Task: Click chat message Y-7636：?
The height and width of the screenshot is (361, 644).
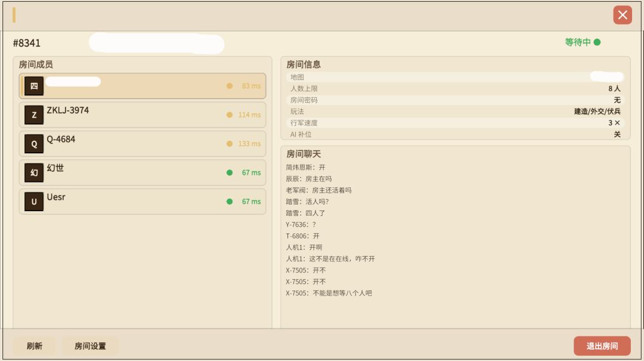Action: pos(301,224)
